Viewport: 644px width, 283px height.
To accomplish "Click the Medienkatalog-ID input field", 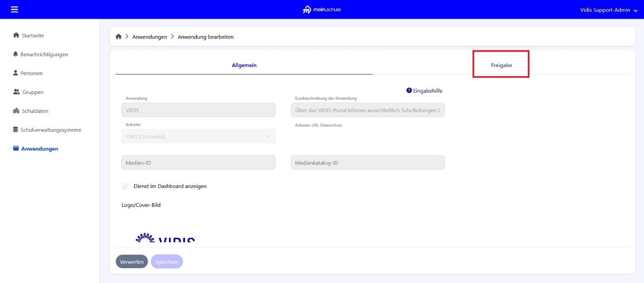I will [368, 163].
